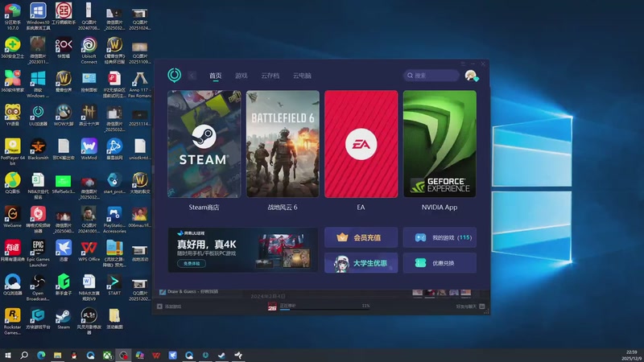Screen dimensions: 644x362
Task: Open the 控制面板 desktop icon
Action: [89, 81]
